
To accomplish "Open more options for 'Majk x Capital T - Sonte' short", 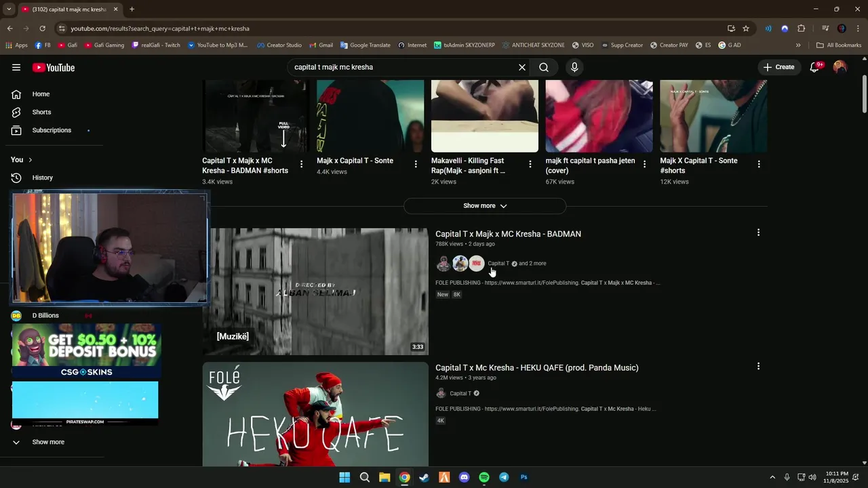I will [x=416, y=164].
